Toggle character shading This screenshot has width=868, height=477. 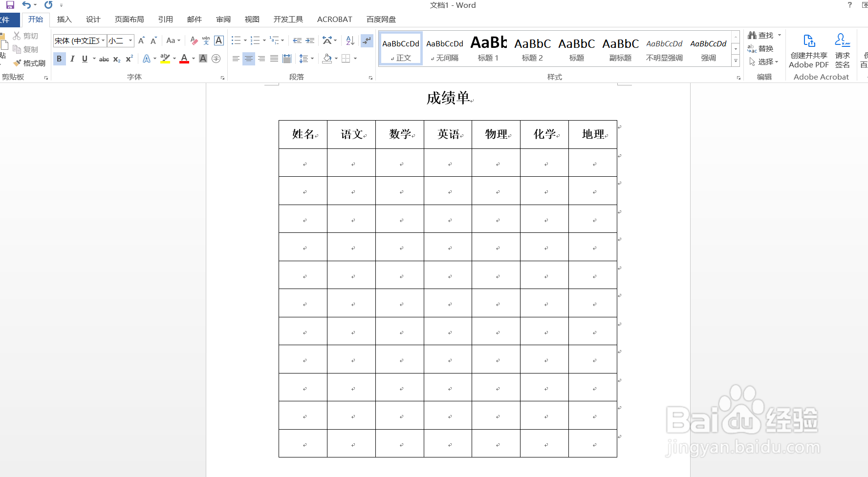[203, 59]
